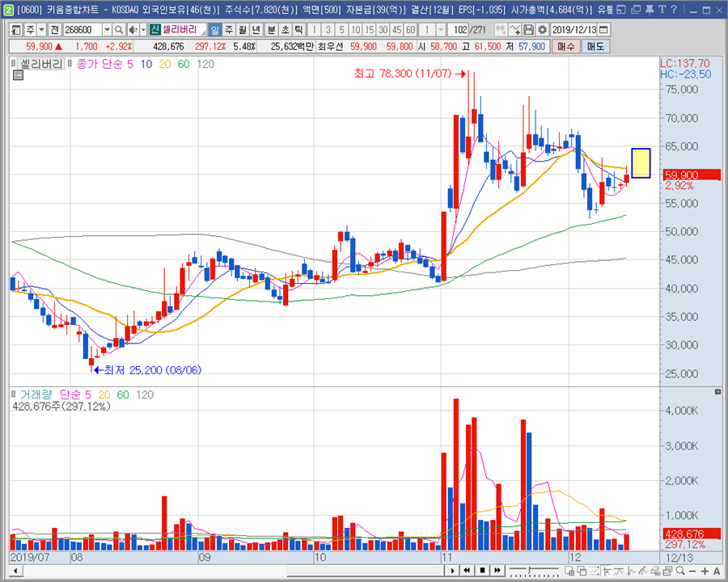Expand the 종가 단순 moving average settings

(x=70, y=64)
